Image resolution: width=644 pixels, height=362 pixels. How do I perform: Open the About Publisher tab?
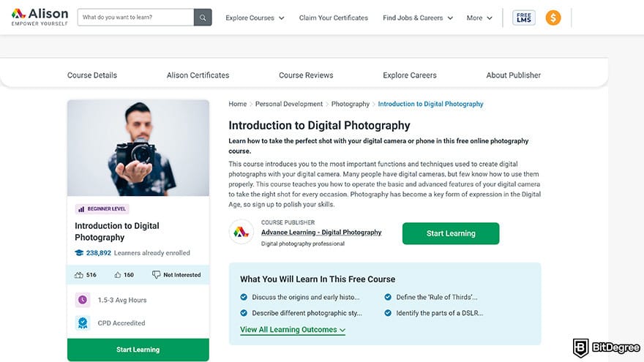514,75
